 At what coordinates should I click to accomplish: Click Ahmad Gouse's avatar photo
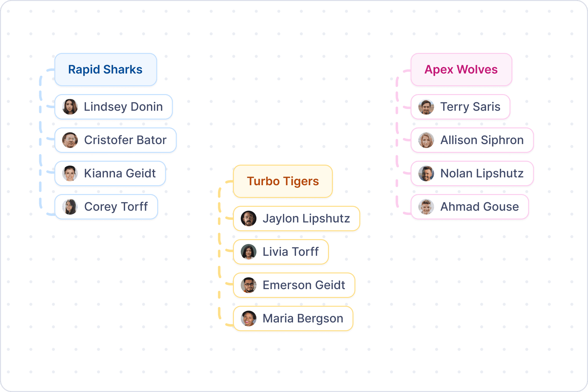(426, 207)
